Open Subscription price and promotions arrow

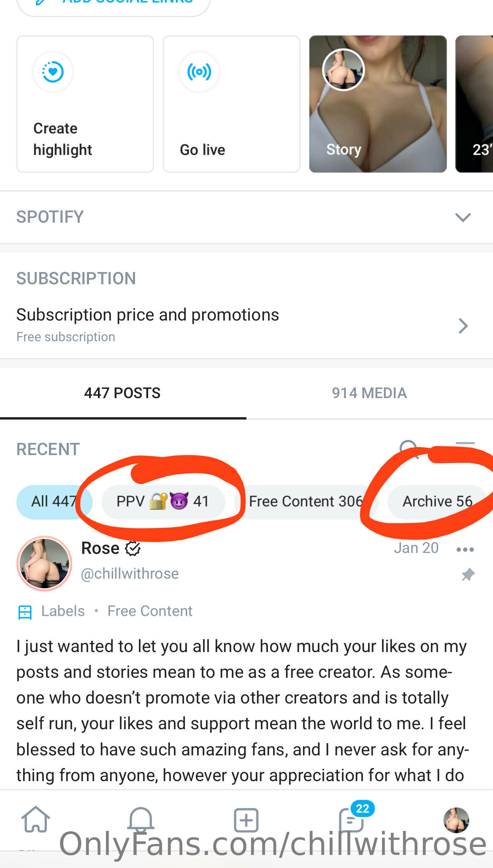463,326
